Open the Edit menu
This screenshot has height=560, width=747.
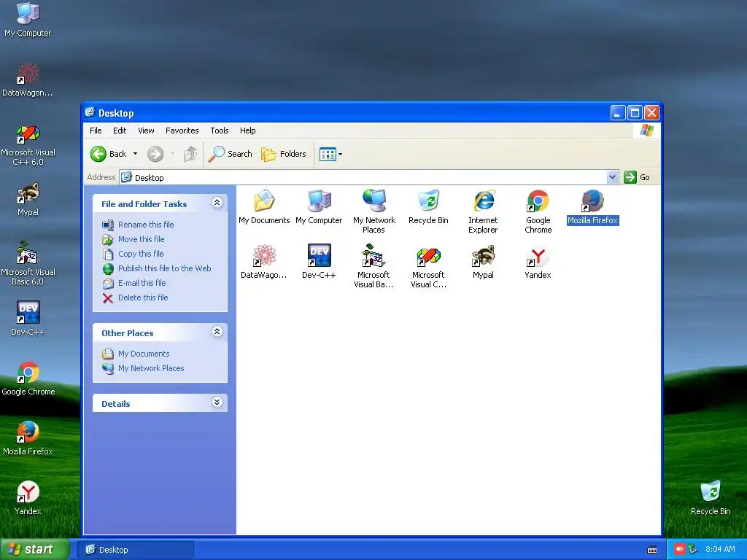120,131
